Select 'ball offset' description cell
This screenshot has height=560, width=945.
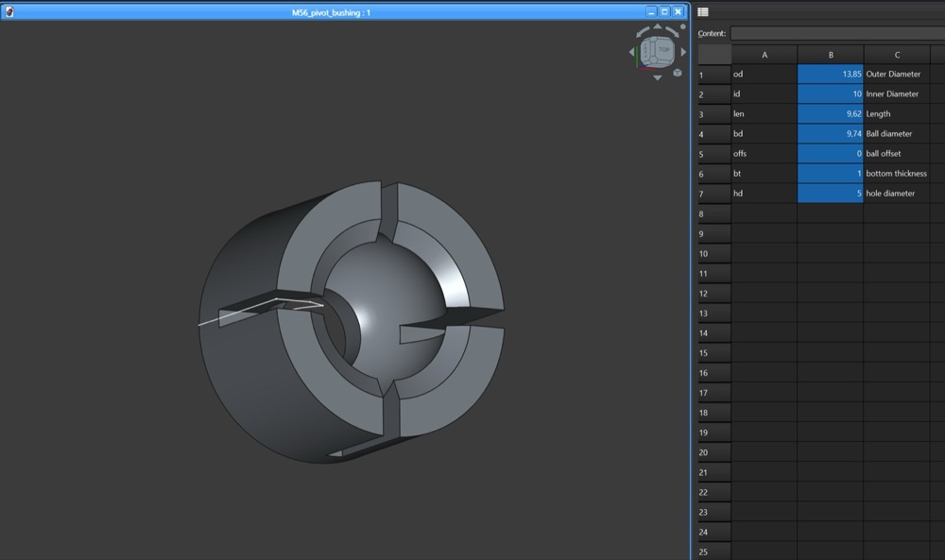pos(897,154)
